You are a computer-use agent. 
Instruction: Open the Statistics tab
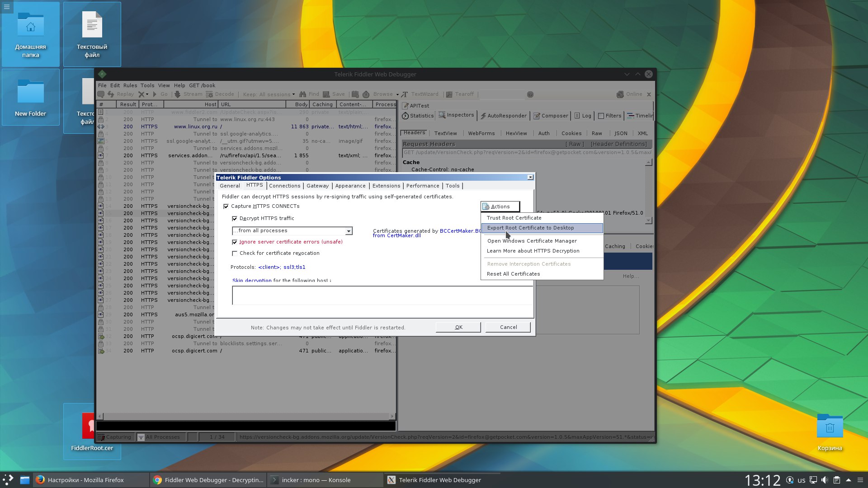point(418,116)
